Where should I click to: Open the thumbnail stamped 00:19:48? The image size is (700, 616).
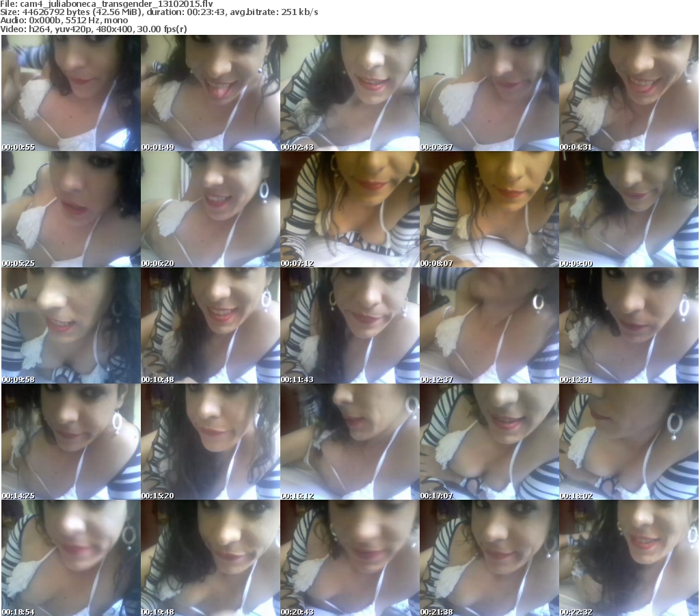[x=211, y=558]
